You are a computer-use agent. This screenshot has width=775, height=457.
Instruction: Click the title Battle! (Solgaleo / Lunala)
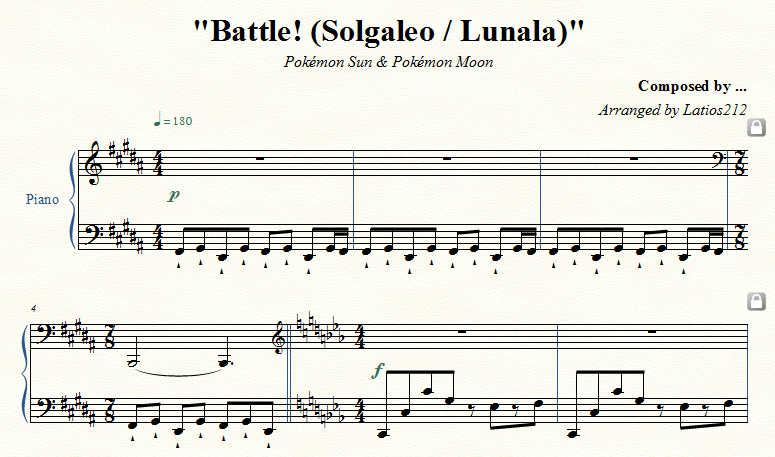[388, 31]
